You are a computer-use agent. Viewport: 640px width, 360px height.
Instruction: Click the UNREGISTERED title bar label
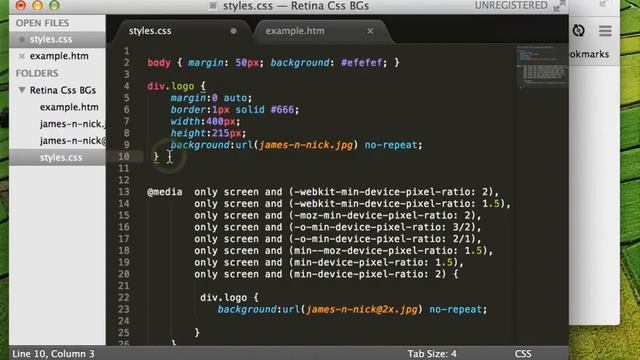click(x=511, y=5)
